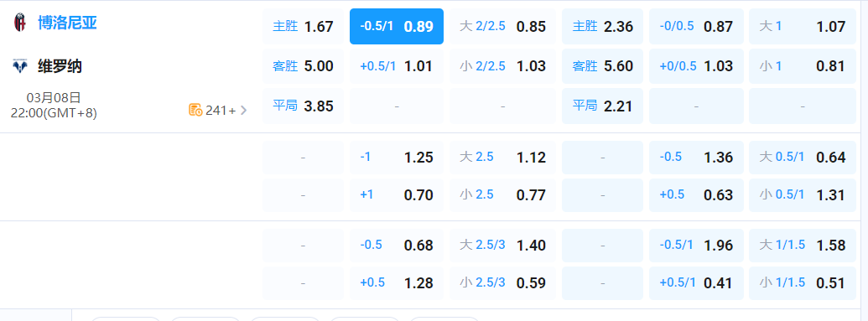
Task: Click the orange markets icon beside 241+
Action: point(195,110)
